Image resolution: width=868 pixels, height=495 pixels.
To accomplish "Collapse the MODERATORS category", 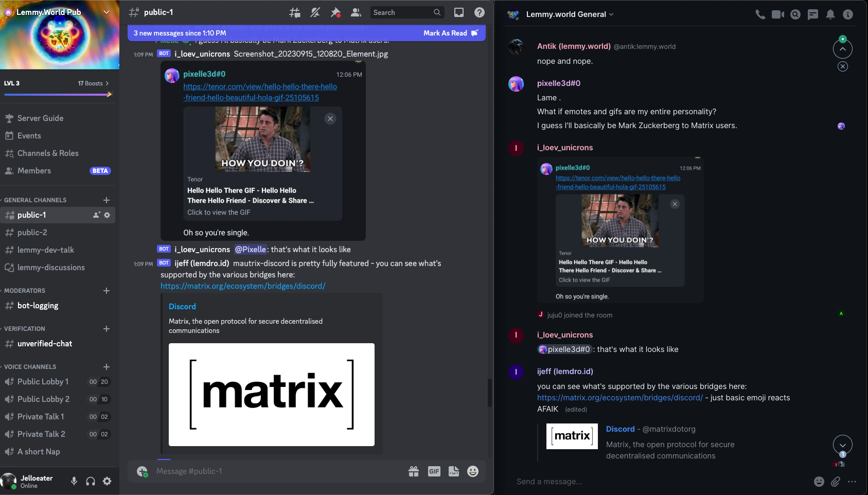I will 25,291.
